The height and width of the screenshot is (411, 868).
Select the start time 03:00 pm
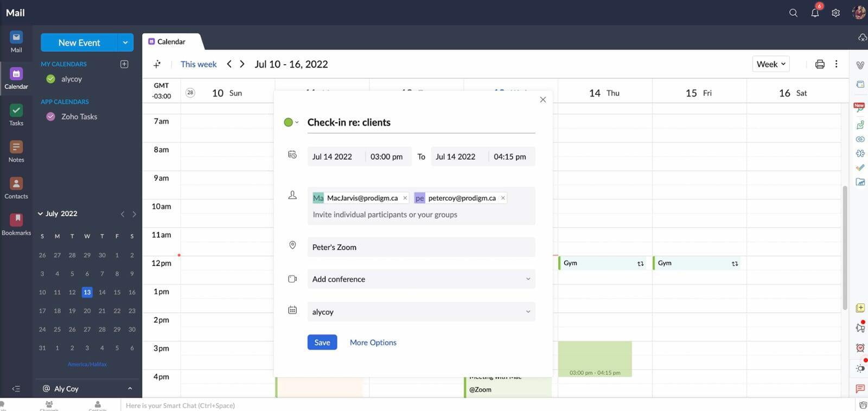[x=387, y=156]
